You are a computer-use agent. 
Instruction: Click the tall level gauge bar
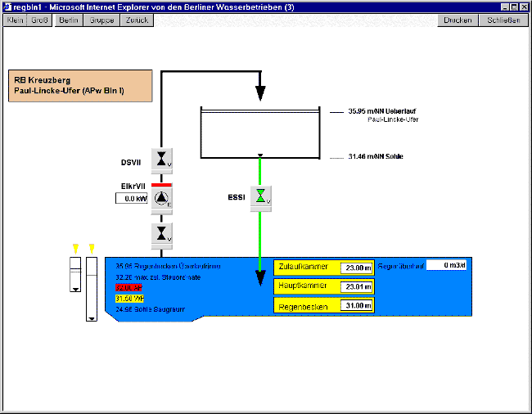pos(92,289)
